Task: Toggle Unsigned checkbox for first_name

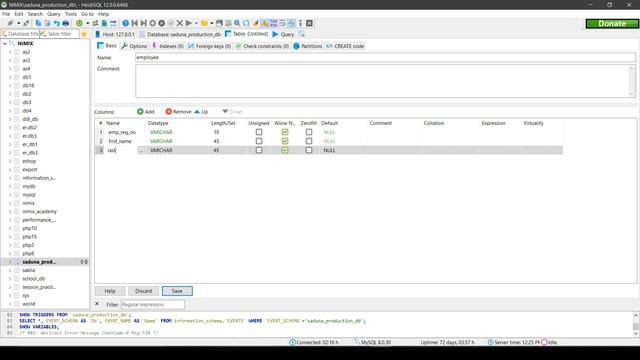Action: click(259, 141)
